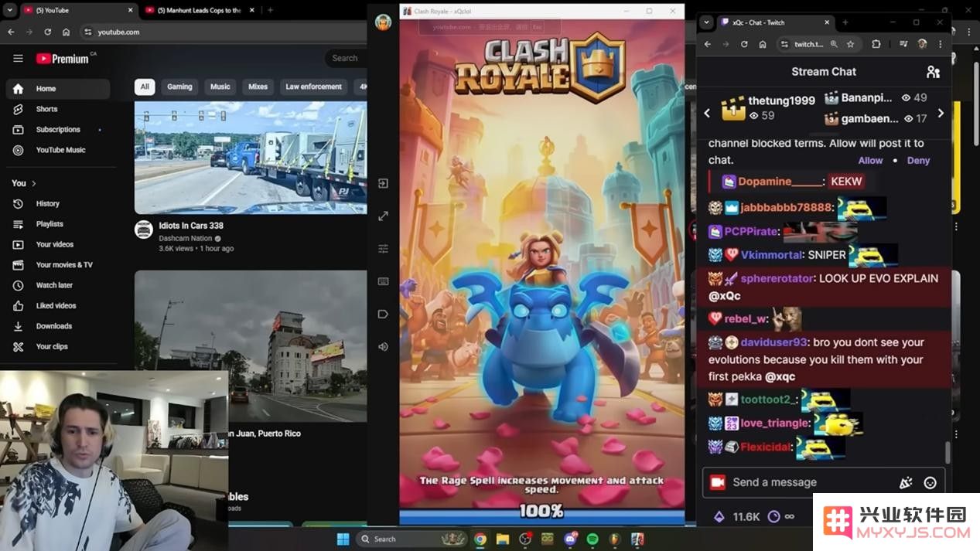This screenshot has width=980, height=551.
Task: Open YouTube Music from sidebar
Action: [x=58, y=150]
